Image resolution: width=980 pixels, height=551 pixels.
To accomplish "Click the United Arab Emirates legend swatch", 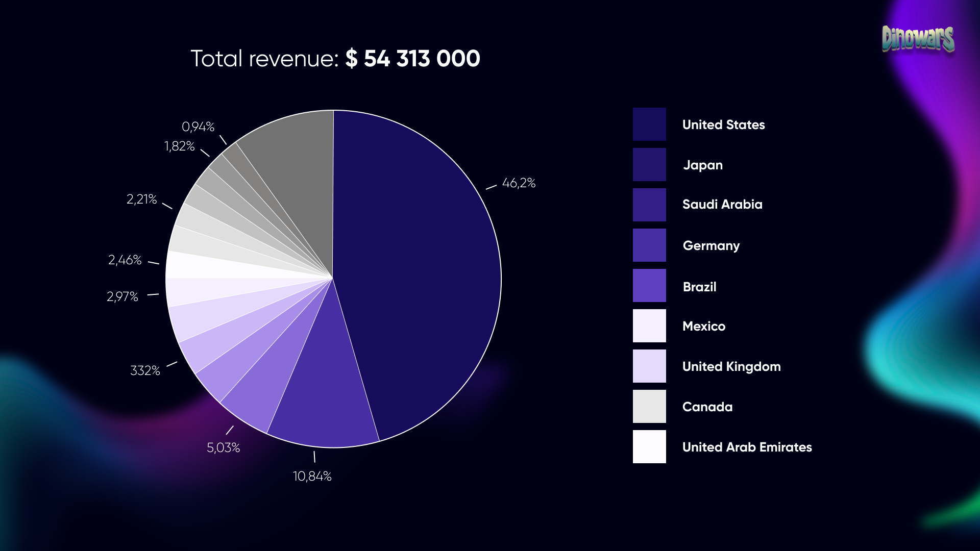I will pos(649,446).
